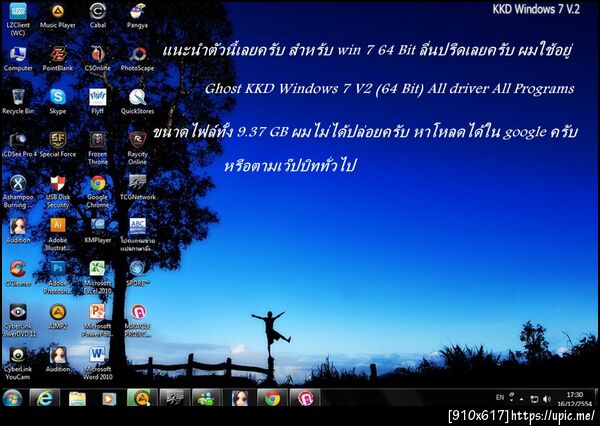The height and width of the screenshot is (426, 600).
Task: Click the USB Disk Security icon
Action: pos(58,192)
